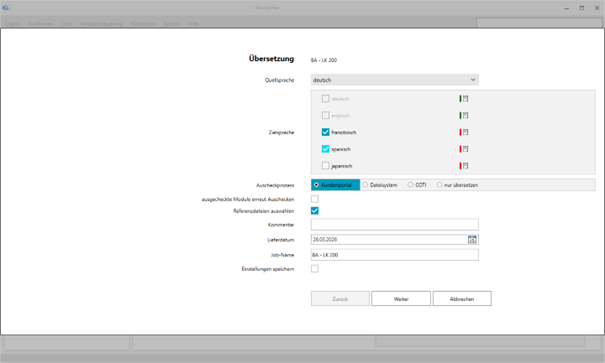The width and height of the screenshot is (605, 363).
Task: Open the Hilfe menu
Action: [x=193, y=24]
